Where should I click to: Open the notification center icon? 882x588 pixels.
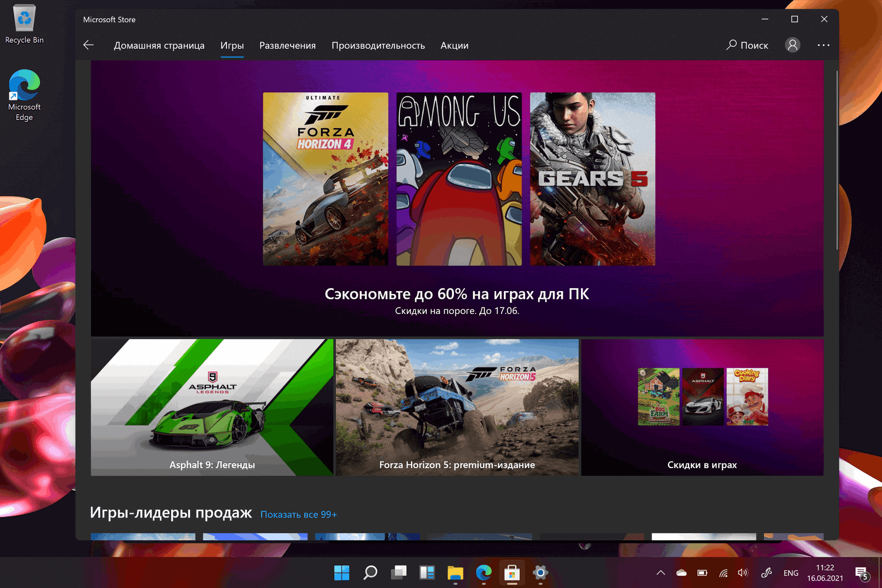pos(862,573)
